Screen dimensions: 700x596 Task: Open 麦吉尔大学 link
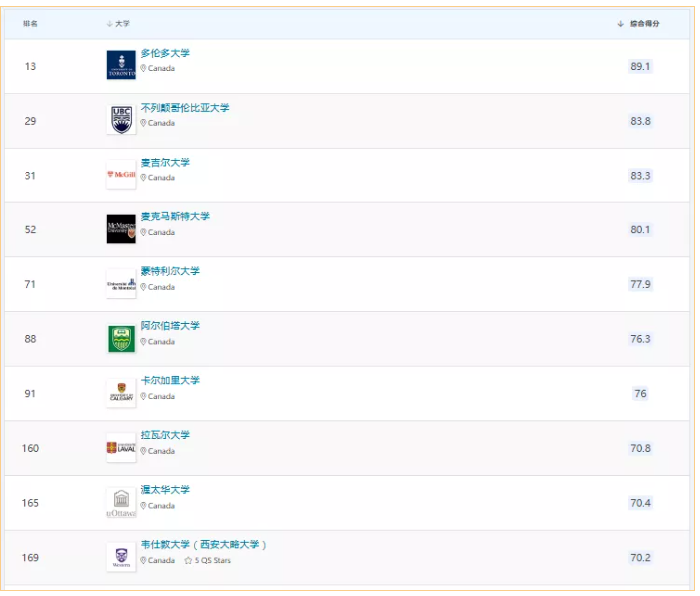click(x=165, y=163)
